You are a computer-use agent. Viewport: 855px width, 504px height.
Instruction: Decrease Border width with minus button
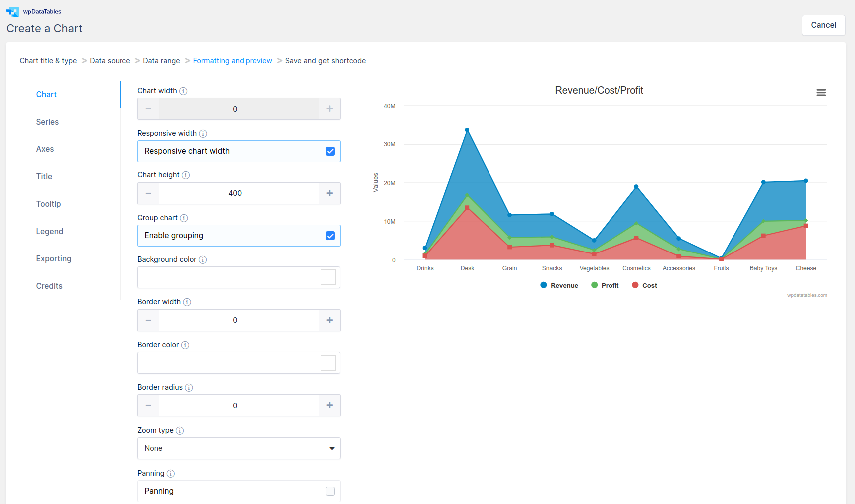tap(148, 320)
